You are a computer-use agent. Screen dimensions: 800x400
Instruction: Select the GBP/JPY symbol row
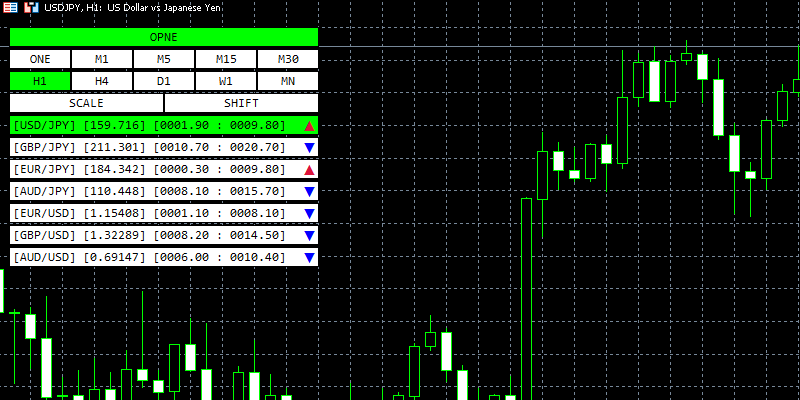pos(150,148)
